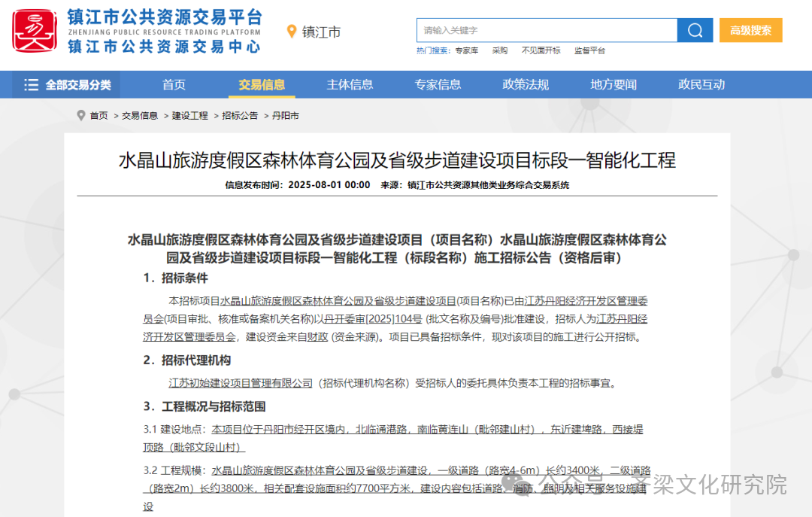The width and height of the screenshot is (812, 517).
Task: Switch to the 专家信息 tab
Action: 438,84
